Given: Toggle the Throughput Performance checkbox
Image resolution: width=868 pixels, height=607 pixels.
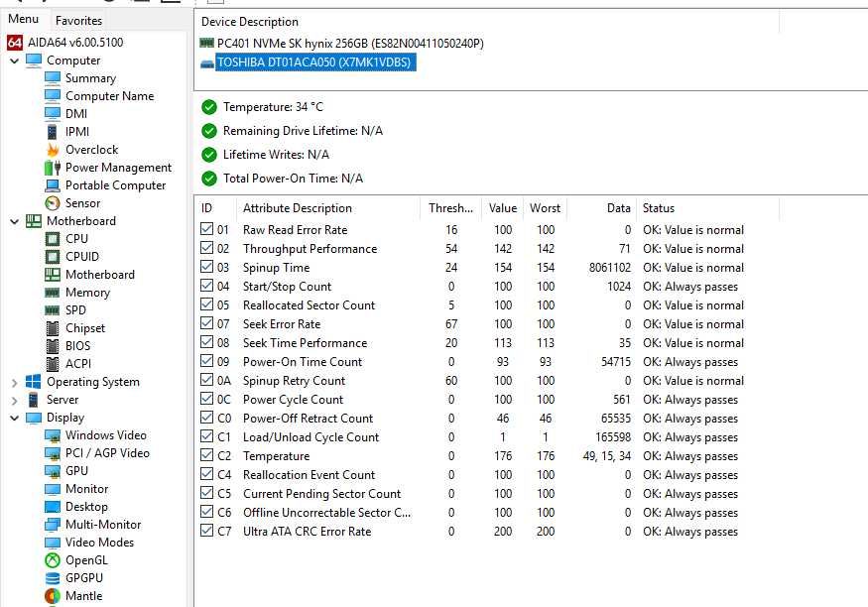Looking at the screenshot, I should coord(206,248).
